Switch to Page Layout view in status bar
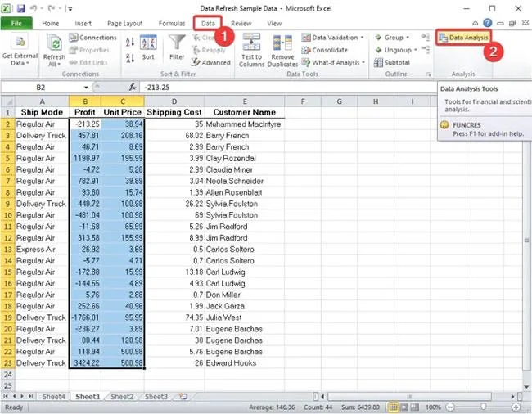The width and height of the screenshot is (532, 414). [404, 407]
